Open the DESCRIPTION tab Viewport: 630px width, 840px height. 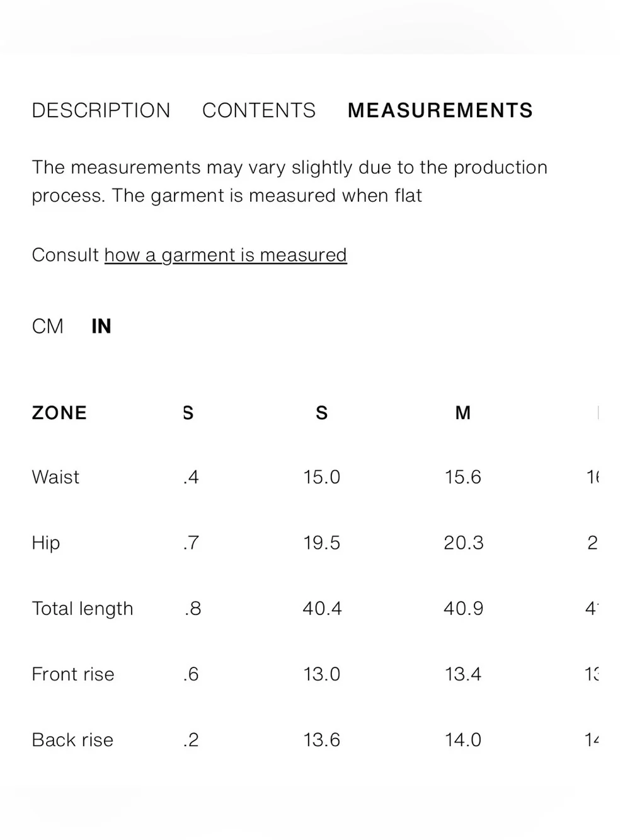(101, 110)
